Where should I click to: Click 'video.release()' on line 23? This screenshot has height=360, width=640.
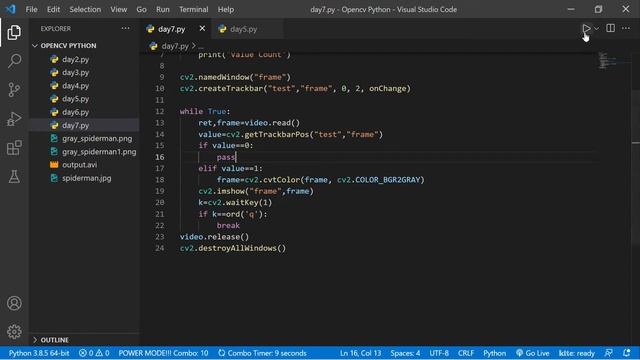pos(214,237)
